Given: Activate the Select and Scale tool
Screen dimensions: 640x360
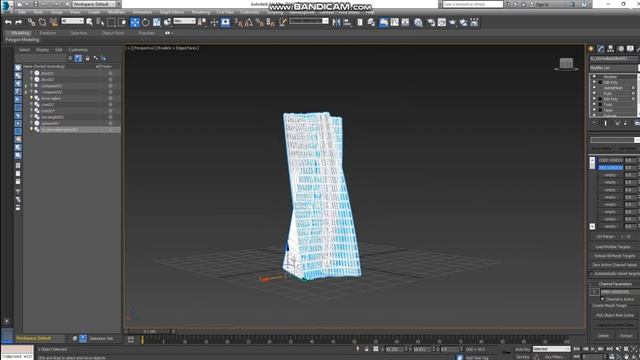Looking at the screenshot, I should pos(157,22).
